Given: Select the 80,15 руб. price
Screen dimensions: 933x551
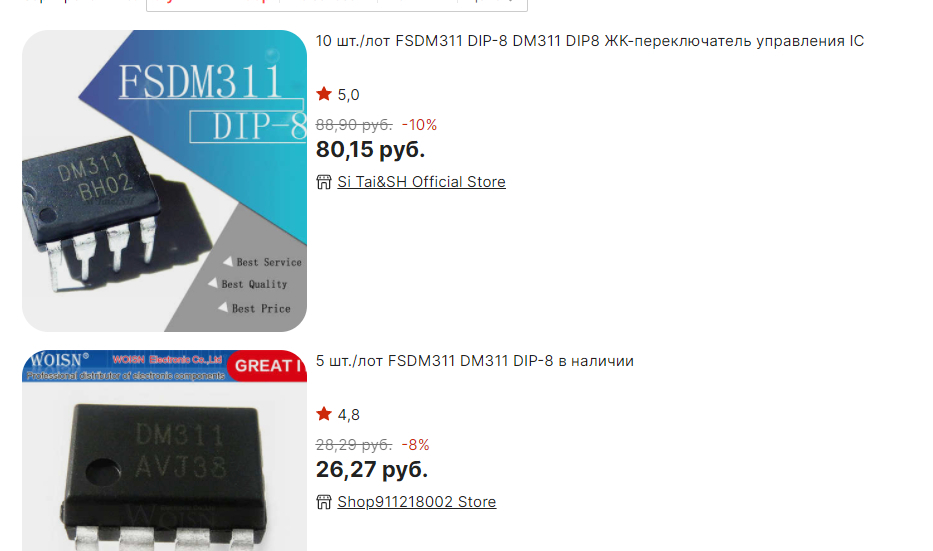Looking at the screenshot, I should pyautogui.click(x=370, y=149).
